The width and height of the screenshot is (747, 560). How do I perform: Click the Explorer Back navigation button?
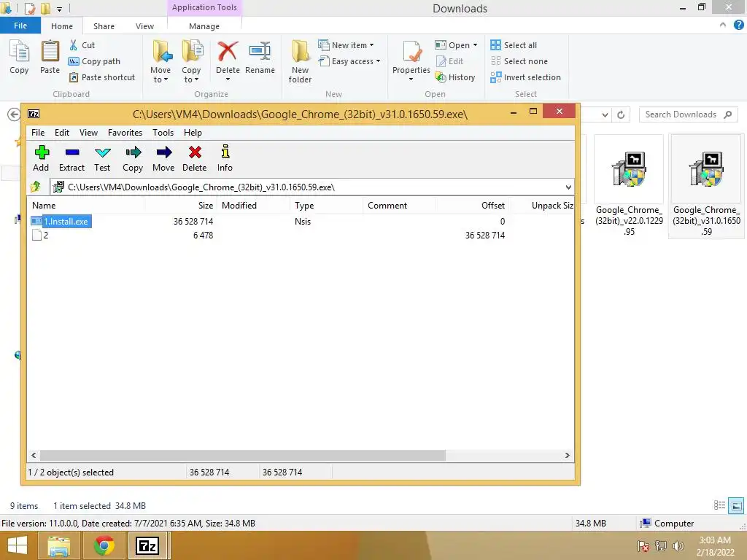pos(14,114)
